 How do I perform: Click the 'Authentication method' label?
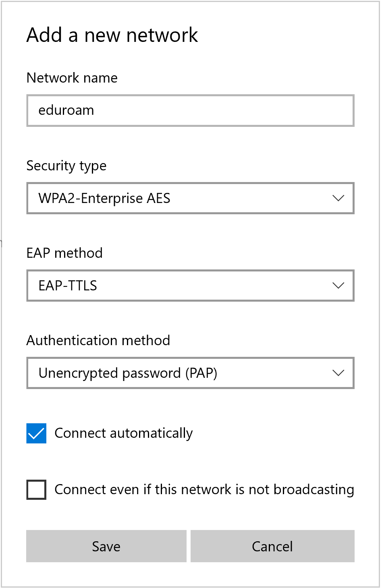(98, 340)
